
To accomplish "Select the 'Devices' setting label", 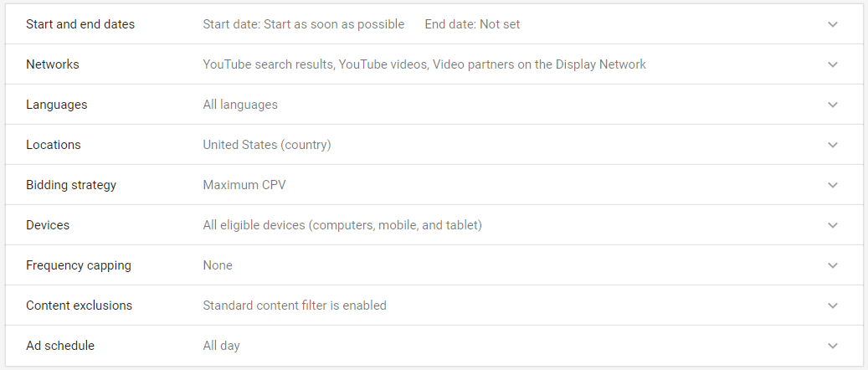I will (48, 225).
